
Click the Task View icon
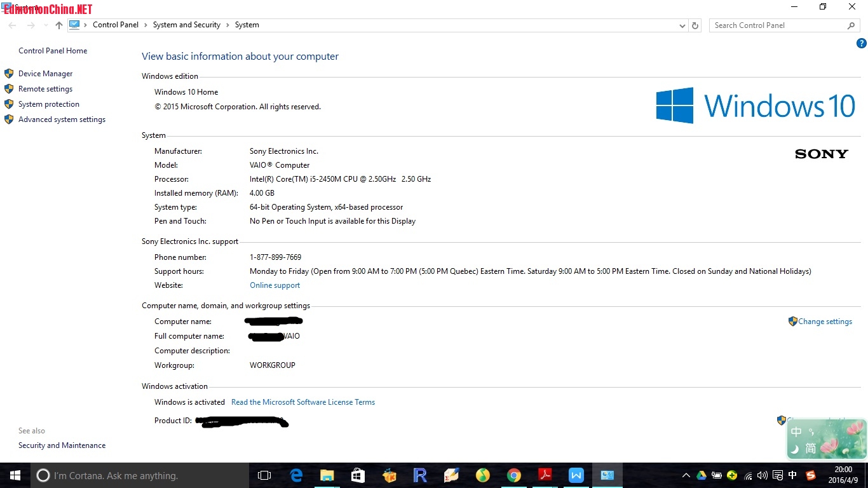264,475
